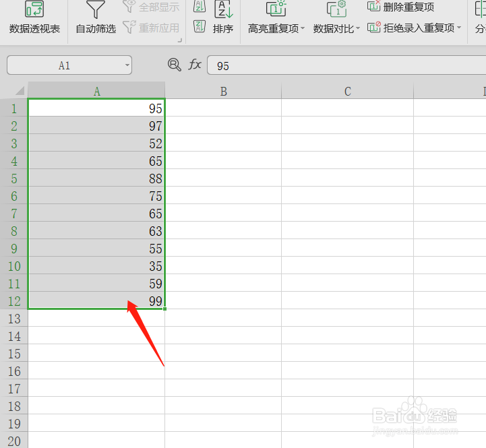Viewport: 486px width, 448px height.
Task: Enable AutoFilter (自动筛选)
Action: [x=96, y=18]
